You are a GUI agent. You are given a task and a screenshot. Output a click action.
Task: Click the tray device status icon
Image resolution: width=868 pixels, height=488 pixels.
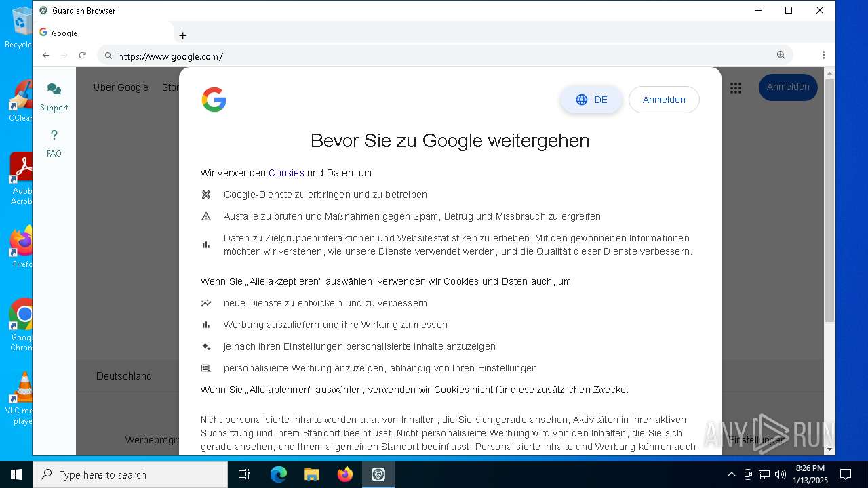[748, 474]
